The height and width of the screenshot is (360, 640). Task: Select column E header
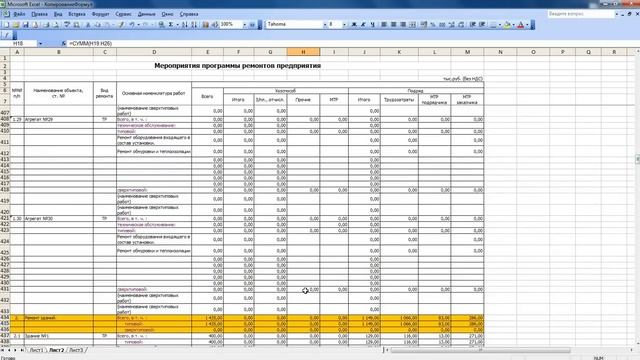[207, 52]
